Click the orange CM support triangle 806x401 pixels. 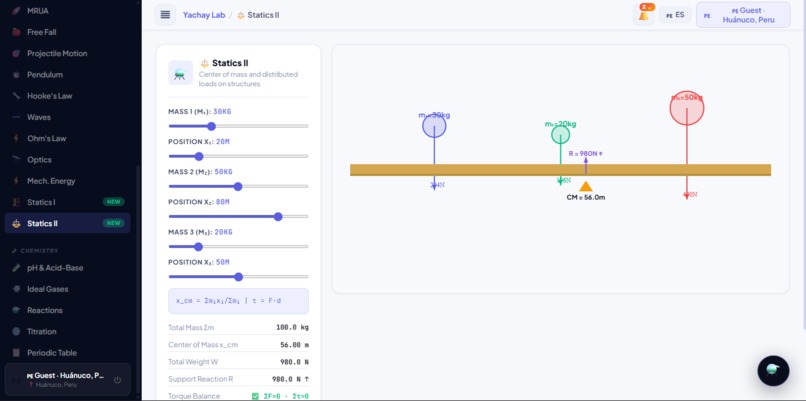(585, 186)
